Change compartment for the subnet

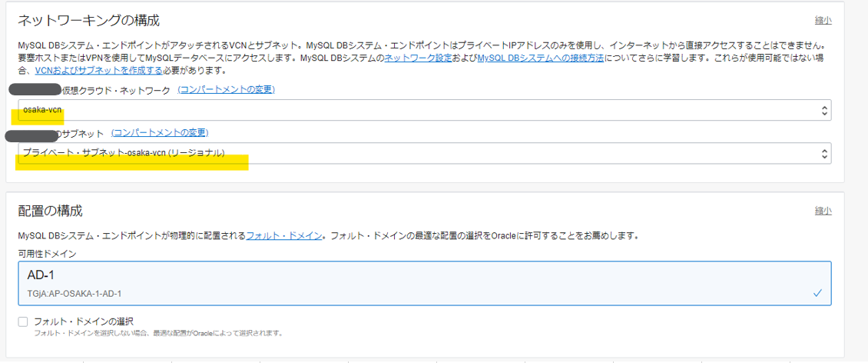coord(160,132)
